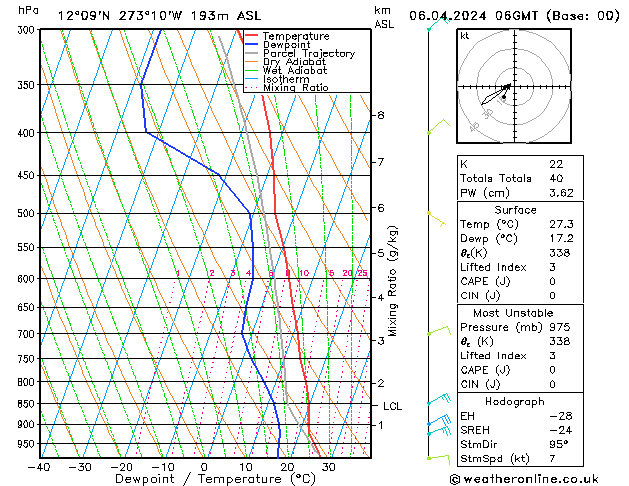Screen dimensions: 629x486
Task: Click the hodograph storm motion dot marker
Action: (504, 97)
